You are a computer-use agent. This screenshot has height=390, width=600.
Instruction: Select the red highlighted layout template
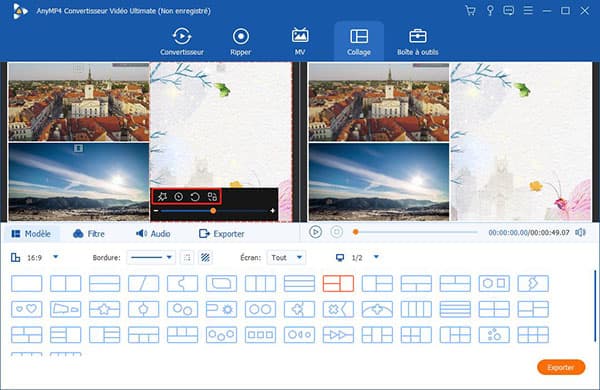[x=338, y=284]
